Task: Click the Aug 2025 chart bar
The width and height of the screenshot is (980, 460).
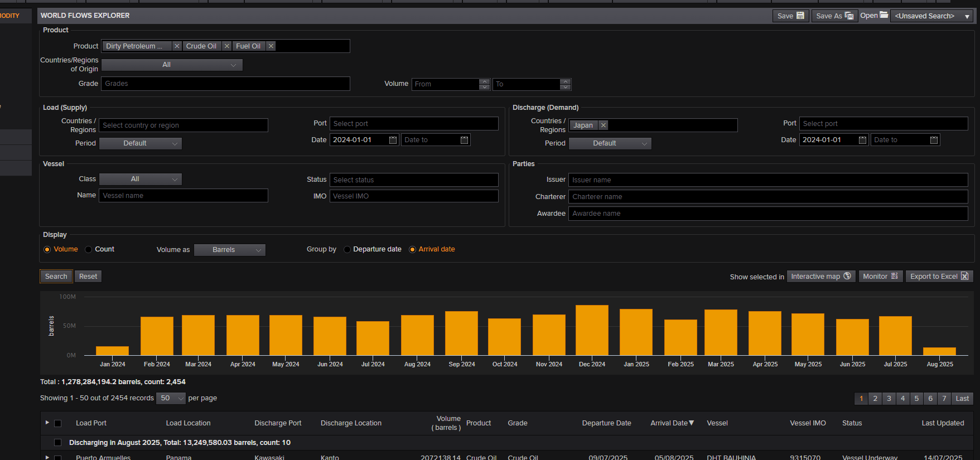Action: coord(939,351)
